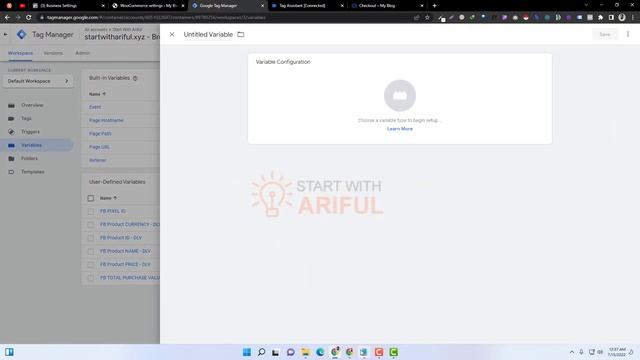Open the Page Path built-in variable
640x360 pixels.
click(100, 133)
